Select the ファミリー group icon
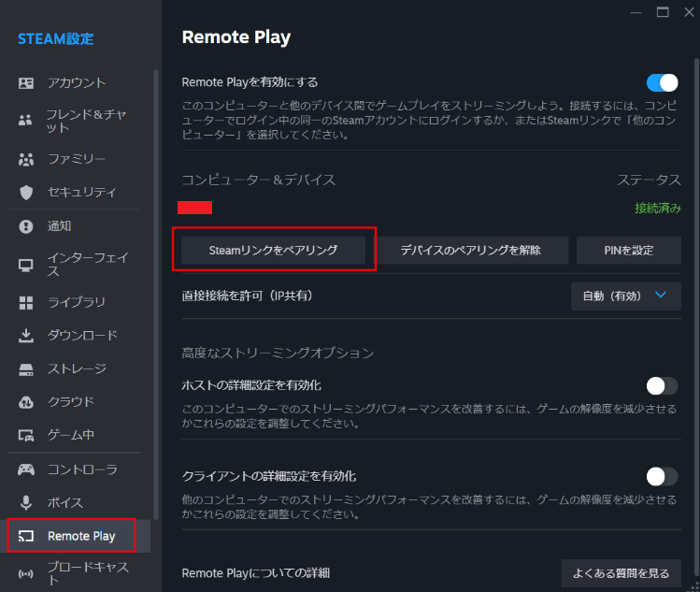Screen dimensions: 700x592 click(26, 159)
